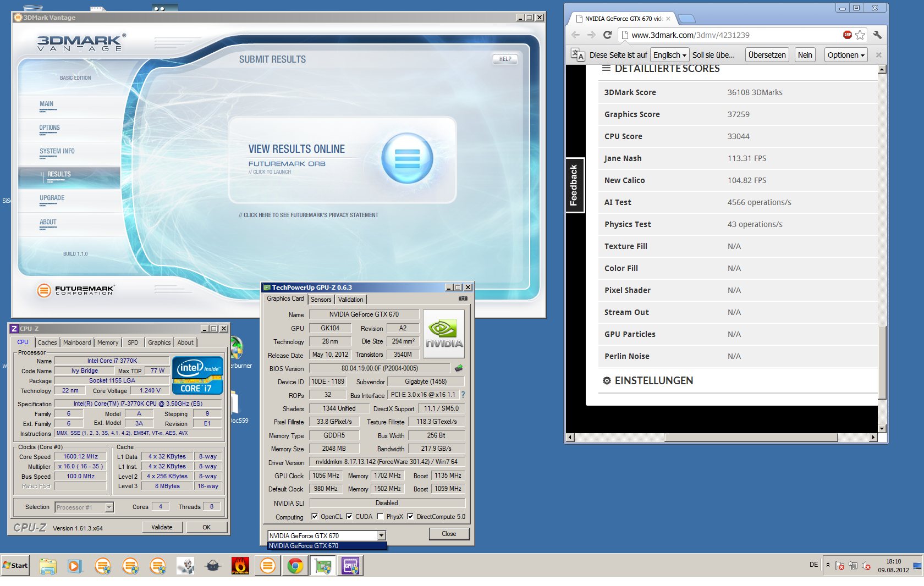
Task: Open Windows Explorer from the taskbar
Action: click(x=48, y=566)
